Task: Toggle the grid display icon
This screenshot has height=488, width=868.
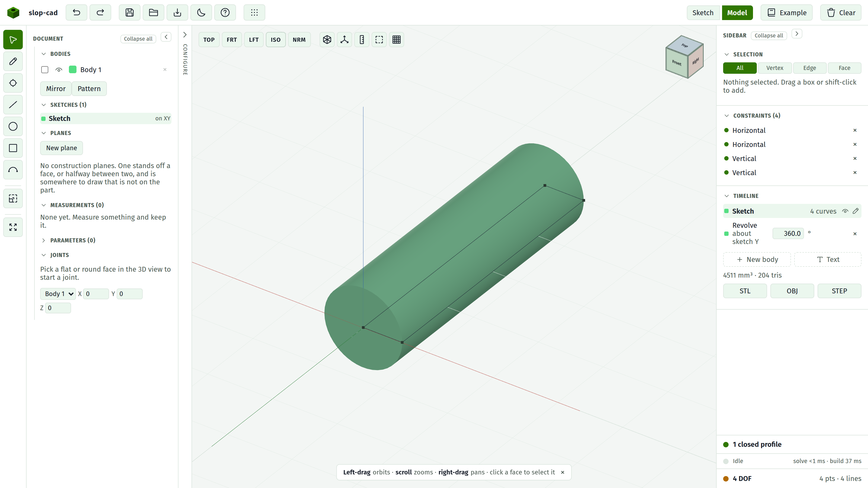Action: coord(397,40)
